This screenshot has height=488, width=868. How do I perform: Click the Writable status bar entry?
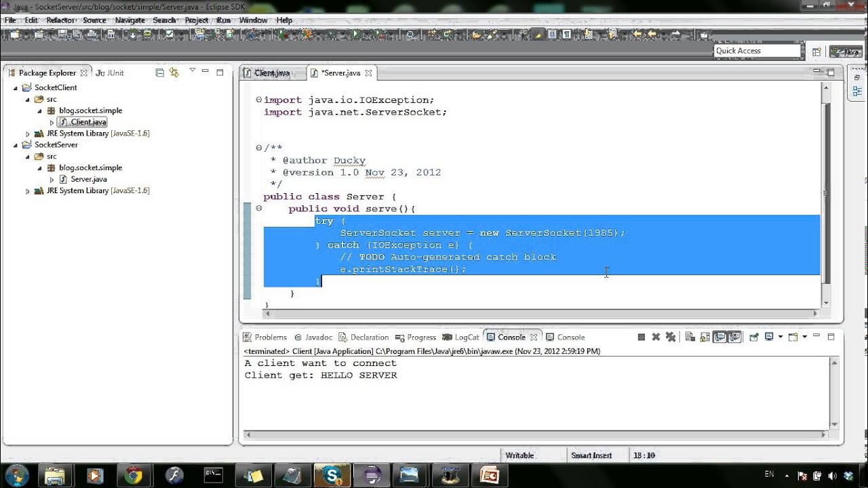520,455
